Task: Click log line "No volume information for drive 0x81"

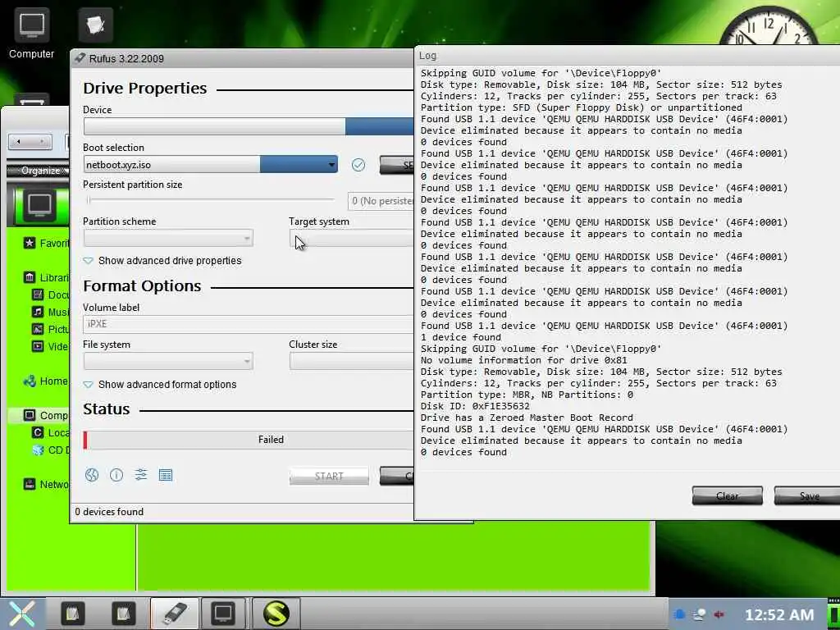Action: [x=524, y=360]
